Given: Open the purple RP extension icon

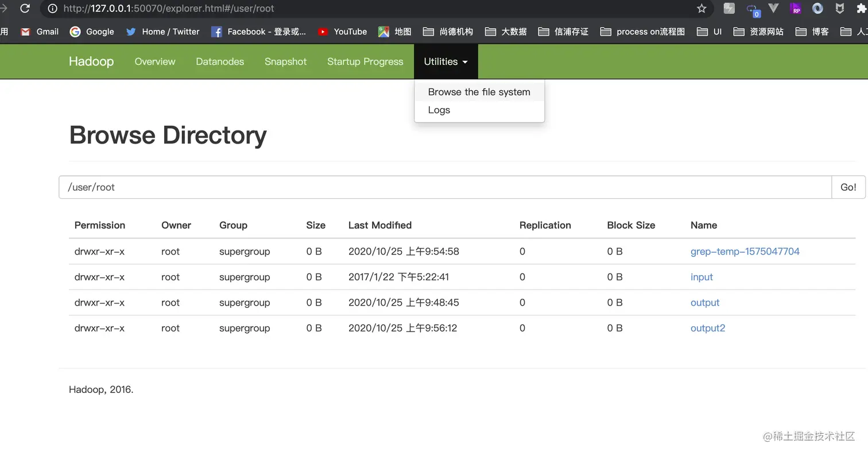Looking at the screenshot, I should coord(795,9).
